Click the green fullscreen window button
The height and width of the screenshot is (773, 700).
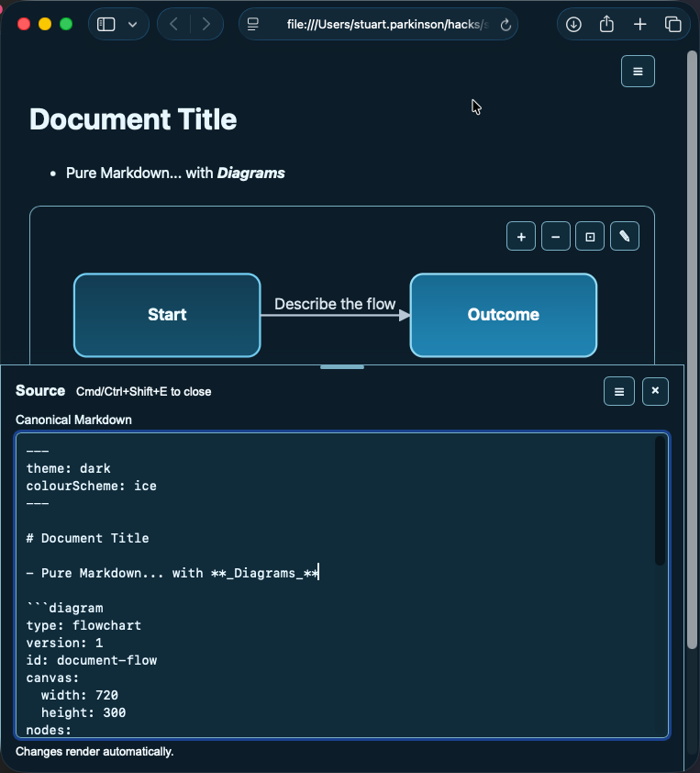(66, 24)
